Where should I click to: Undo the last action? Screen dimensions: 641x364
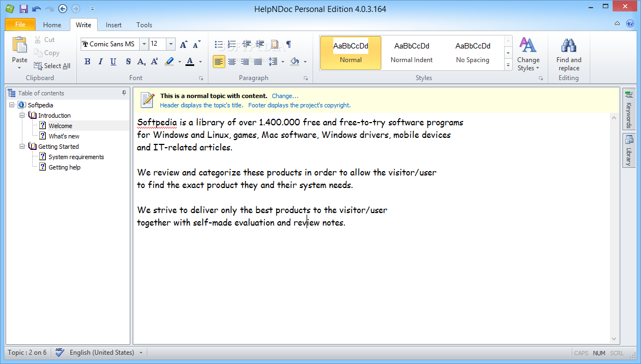37,9
